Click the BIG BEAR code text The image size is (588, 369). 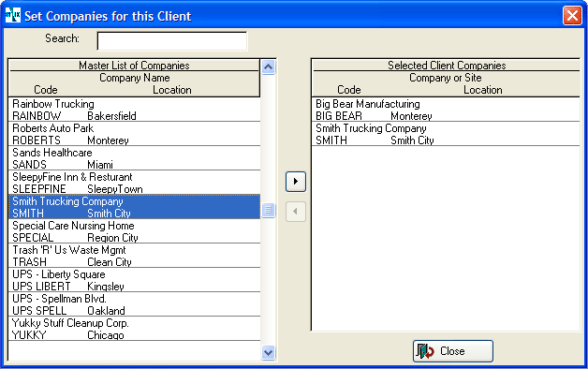coord(339,116)
